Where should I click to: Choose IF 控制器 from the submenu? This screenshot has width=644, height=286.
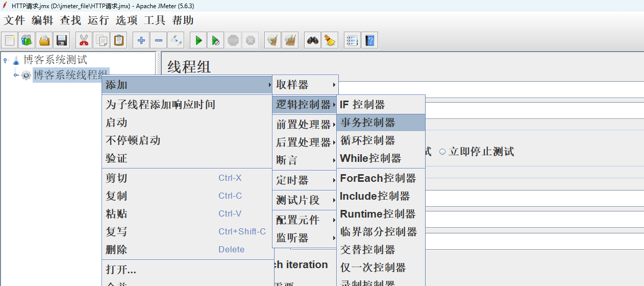(x=381, y=105)
